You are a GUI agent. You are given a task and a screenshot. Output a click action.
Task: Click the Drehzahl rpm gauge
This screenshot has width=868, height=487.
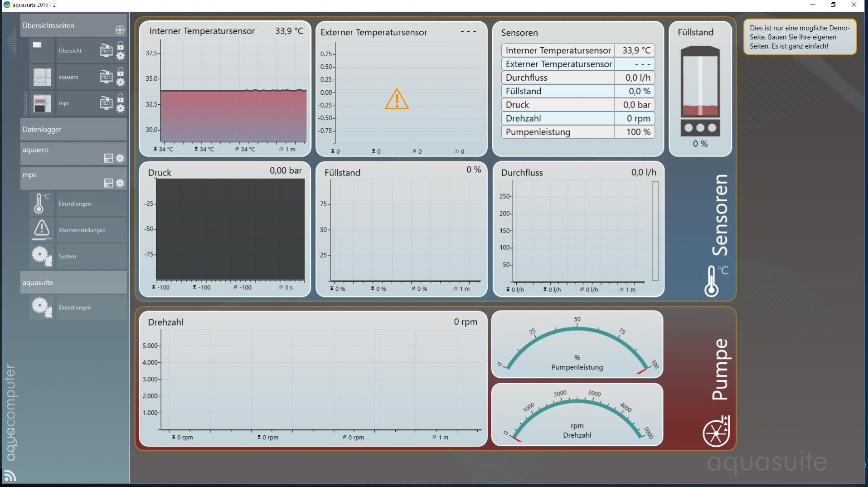(577, 414)
